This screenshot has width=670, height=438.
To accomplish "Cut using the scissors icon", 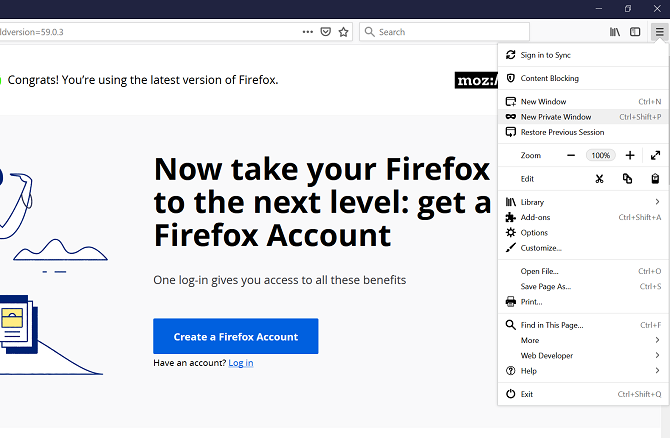I will pos(599,179).
